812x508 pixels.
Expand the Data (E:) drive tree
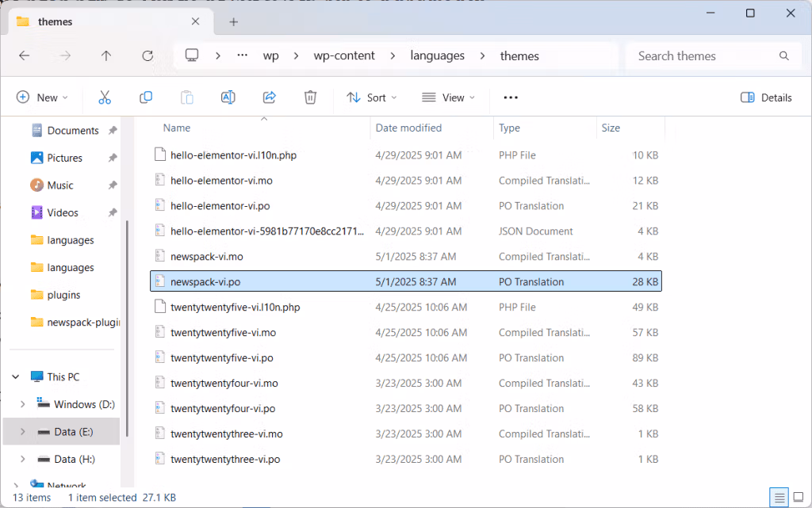(22, 432)
